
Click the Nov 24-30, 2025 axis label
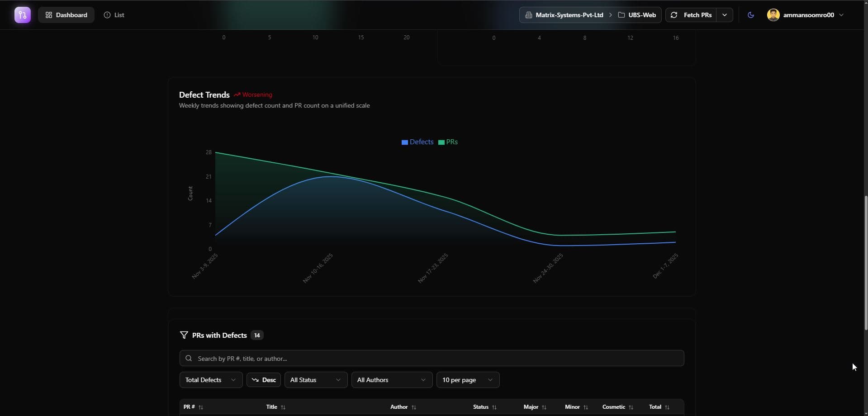(x=548, y=268)
